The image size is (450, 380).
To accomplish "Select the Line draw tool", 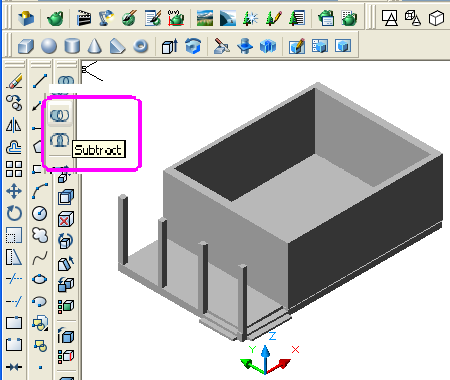I will click(40, 81).
